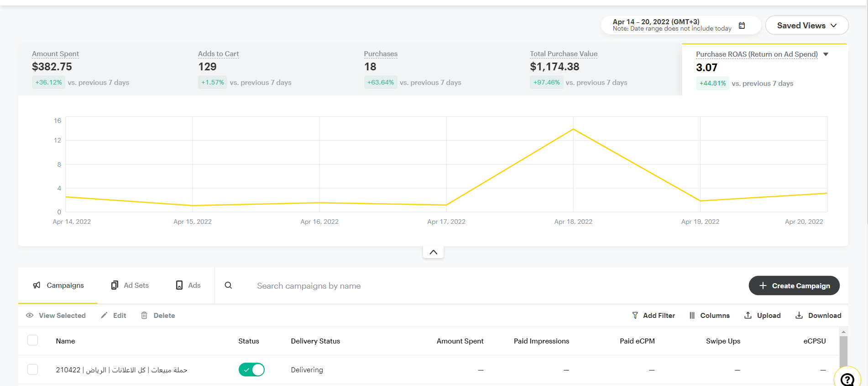Click the Upload icon in table toolbar

pyautogui.click(x=748, y=315)
